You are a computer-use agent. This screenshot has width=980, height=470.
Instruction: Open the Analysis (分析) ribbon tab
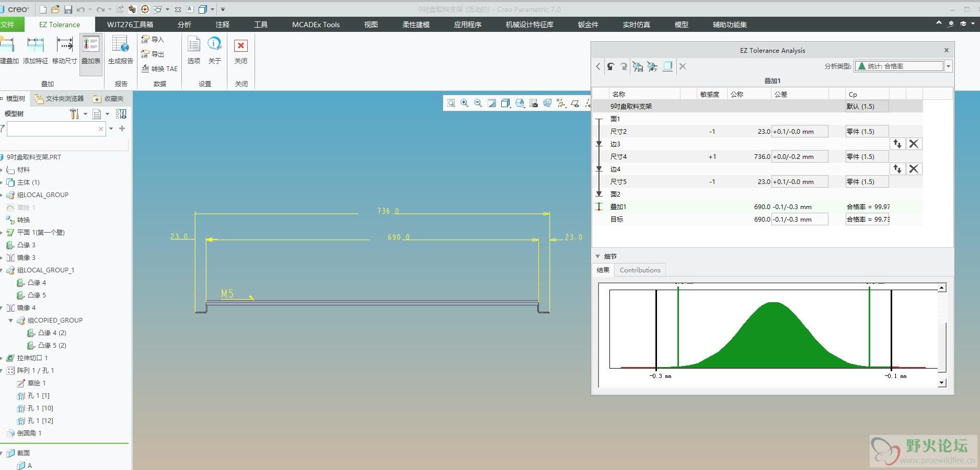click(185, 25)
